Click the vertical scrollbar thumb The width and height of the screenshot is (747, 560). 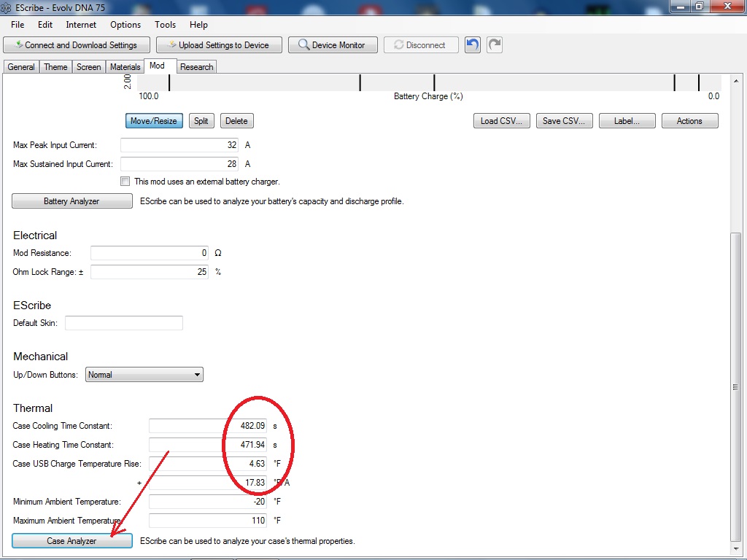(736, 386)
